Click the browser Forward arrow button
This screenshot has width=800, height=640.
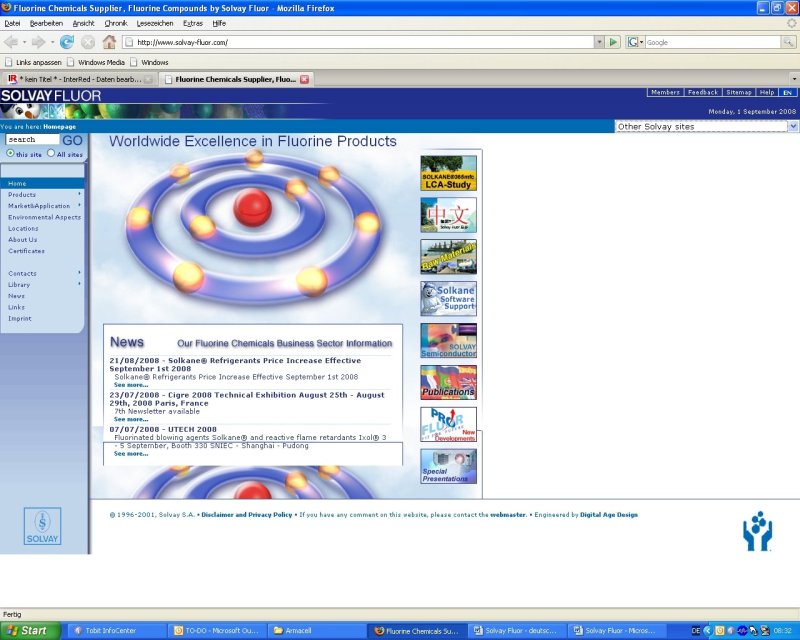(x=38, y=42)
